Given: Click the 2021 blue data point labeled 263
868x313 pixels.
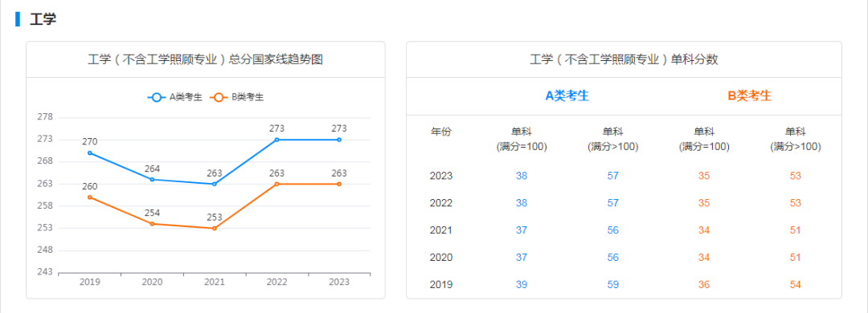Looking at the screenshot, I should [215, 184].
